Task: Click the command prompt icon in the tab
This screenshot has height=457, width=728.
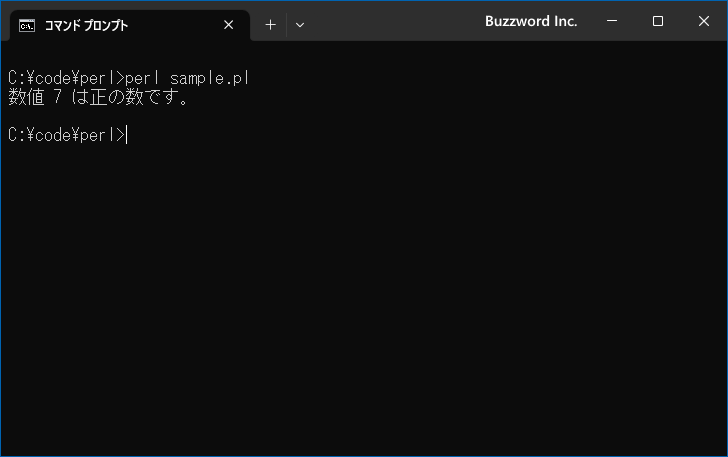Action: (27, 26)
